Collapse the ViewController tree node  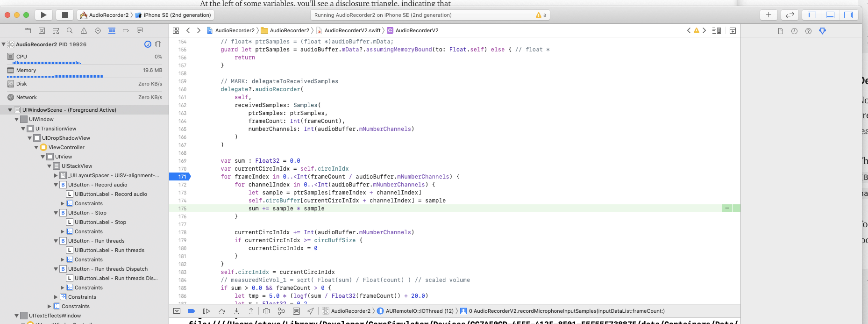click(36, 147)
